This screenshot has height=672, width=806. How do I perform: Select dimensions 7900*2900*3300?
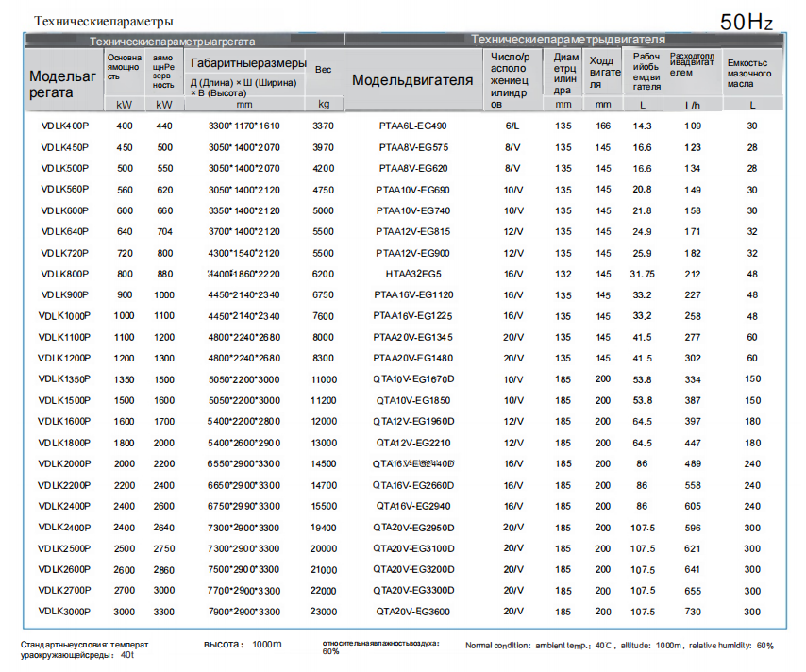click(244, 612)
